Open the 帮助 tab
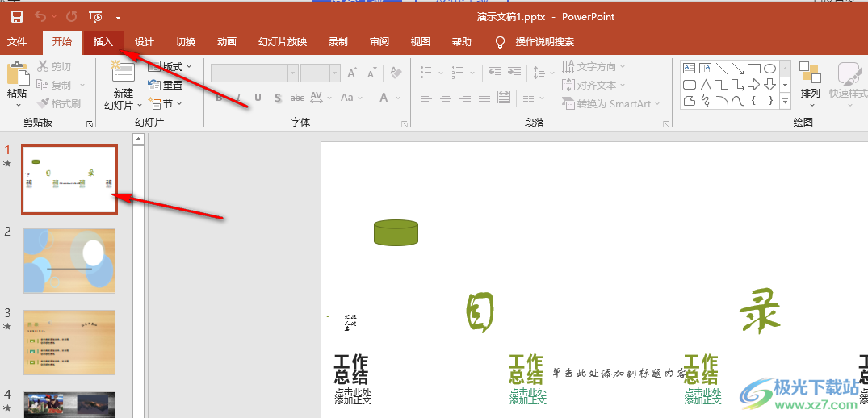This screenshot has width=868, height=418. 461,41
